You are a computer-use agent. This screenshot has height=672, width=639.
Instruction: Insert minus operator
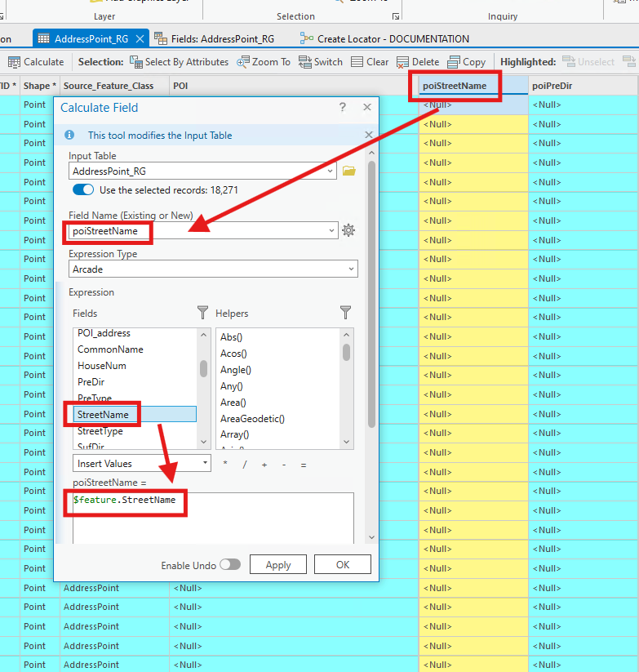point(284,464)
